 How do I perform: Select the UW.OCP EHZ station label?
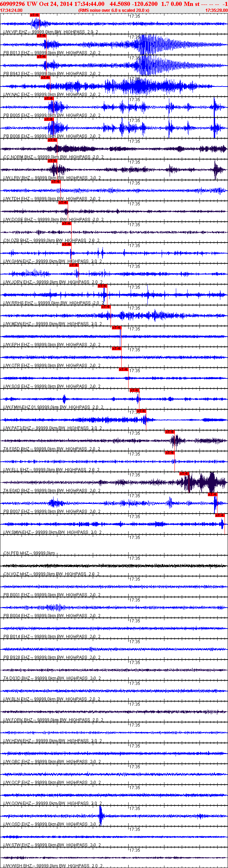pos(52,783)
